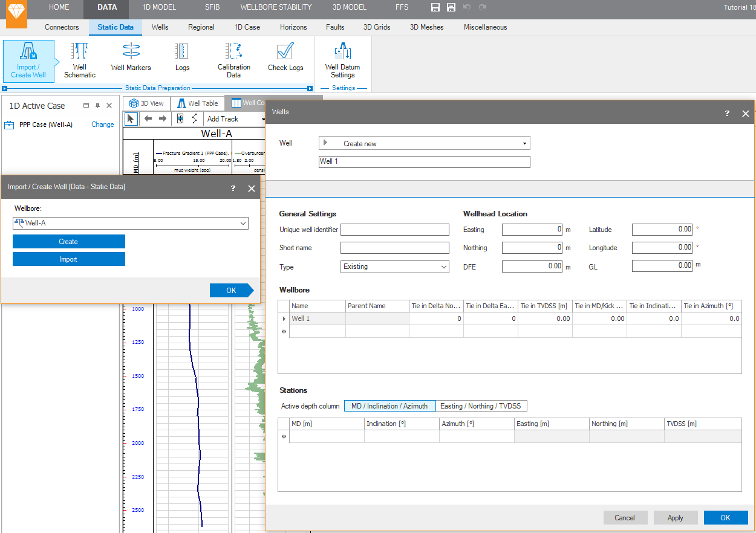Switch to Easting / Northing / TVDSS column
This screenshot has width=756, height=533.
481,406
